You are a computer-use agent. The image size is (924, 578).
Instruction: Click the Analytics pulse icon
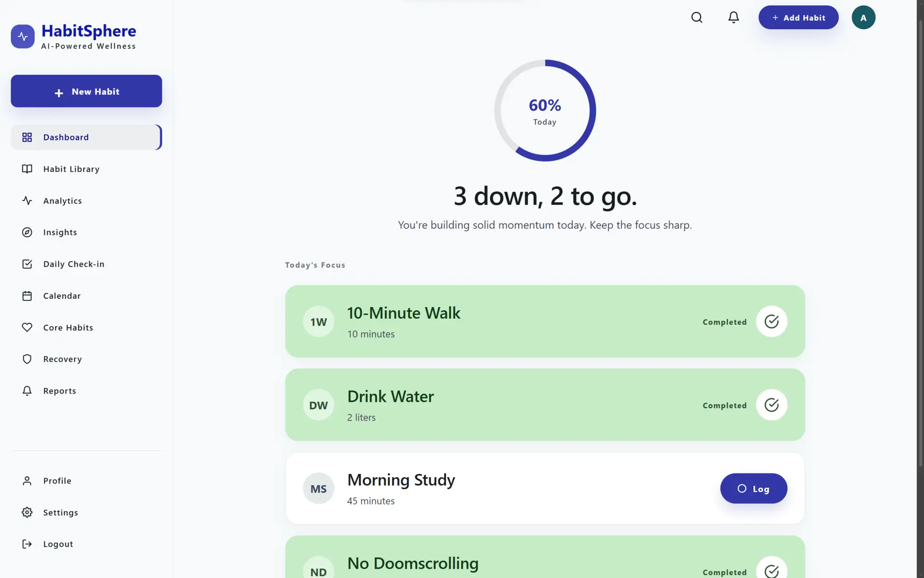point(27,201)
